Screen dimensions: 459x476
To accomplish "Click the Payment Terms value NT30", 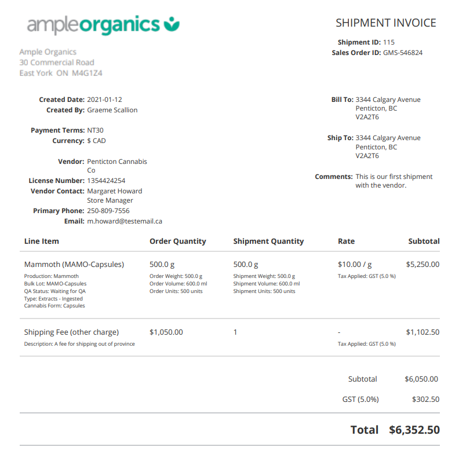I will (96, 130).
